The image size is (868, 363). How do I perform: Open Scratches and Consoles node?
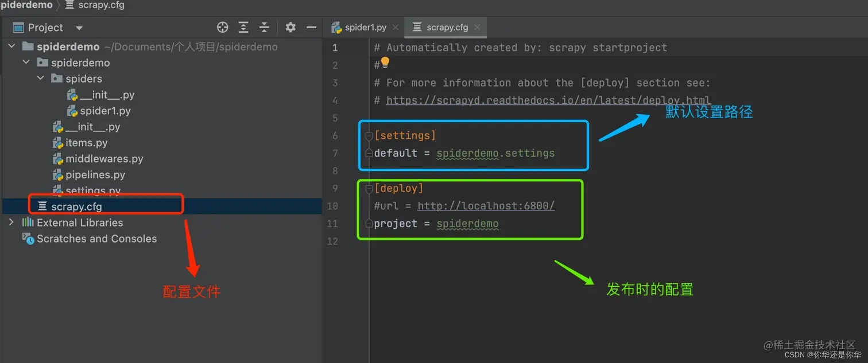[x=96, y=239]
